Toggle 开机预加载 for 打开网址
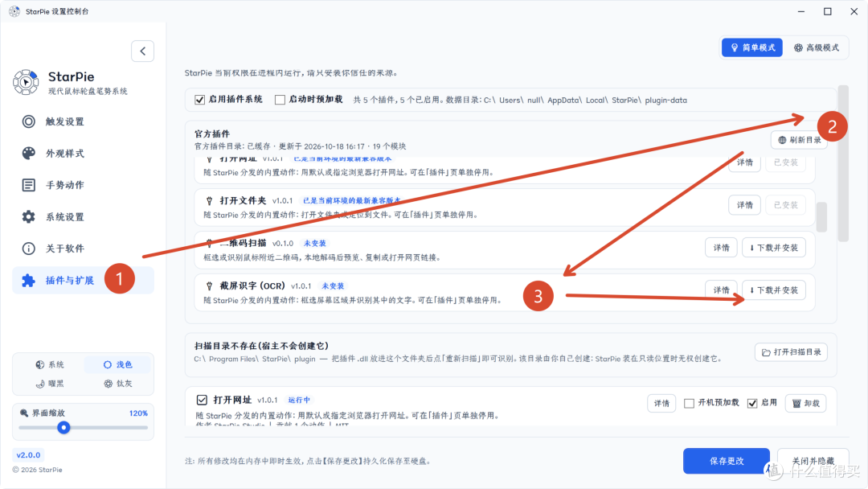 tap(690, 403)
